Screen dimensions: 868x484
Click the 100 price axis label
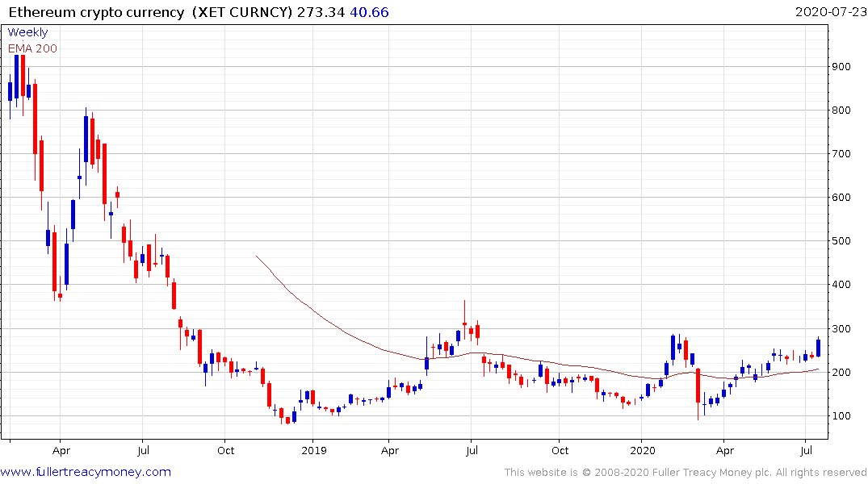(x=841, y=416)
